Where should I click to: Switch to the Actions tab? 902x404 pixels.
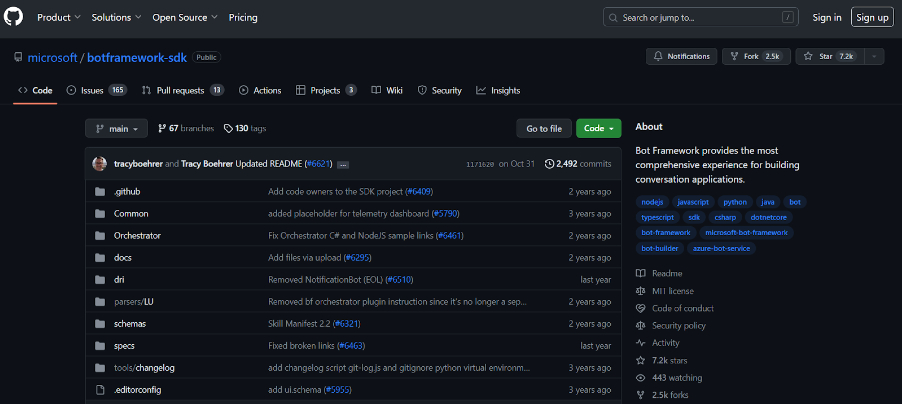pyautogui.click(x=260, y=90)
